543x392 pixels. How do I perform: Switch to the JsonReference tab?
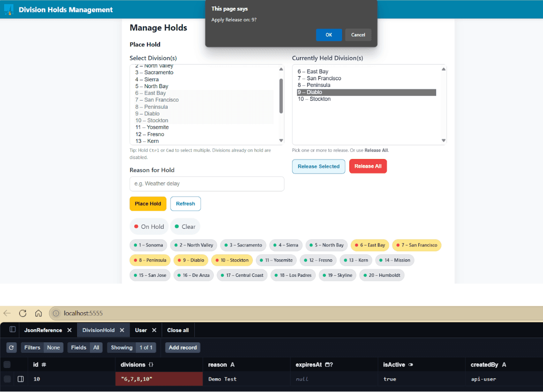coord(43,330)
